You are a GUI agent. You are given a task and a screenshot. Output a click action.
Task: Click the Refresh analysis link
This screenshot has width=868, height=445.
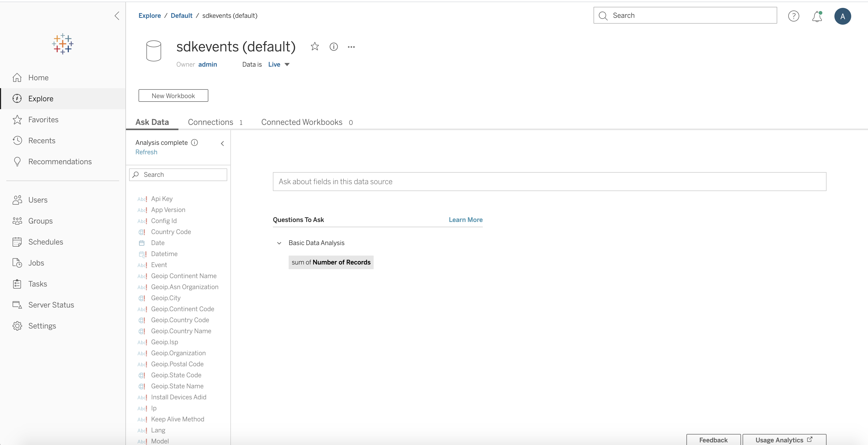(146, 152)
